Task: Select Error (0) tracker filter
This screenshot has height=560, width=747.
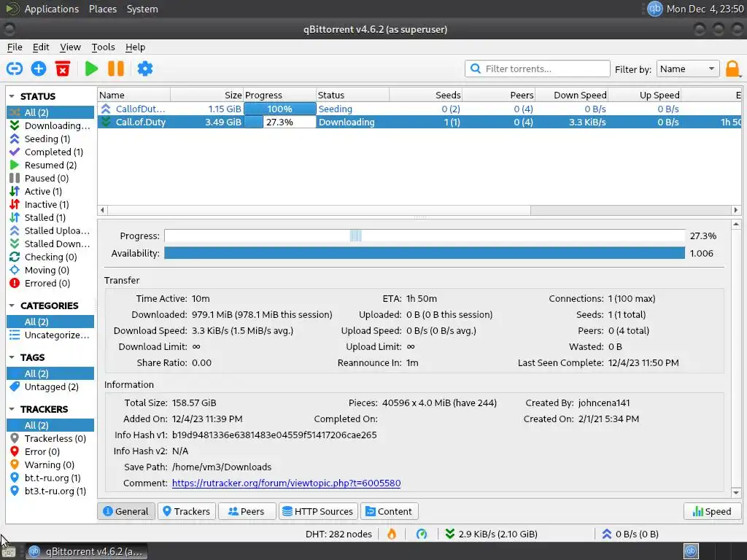Action: 50,451
